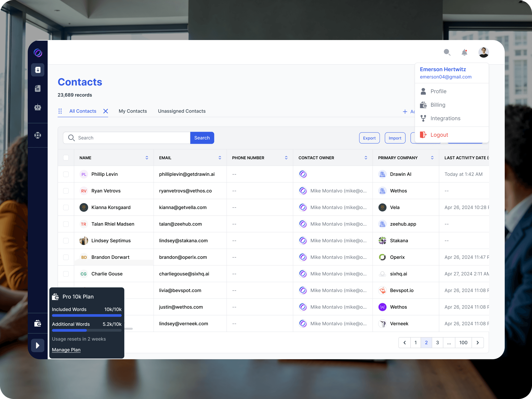Click the blue Search button
Screen dimensions: 532x399
coord(202,138)
